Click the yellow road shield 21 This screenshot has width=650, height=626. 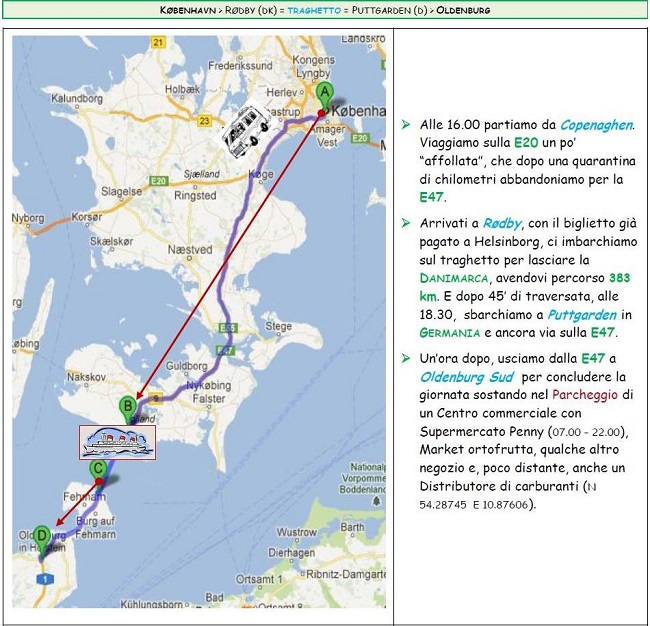(158, 42)
